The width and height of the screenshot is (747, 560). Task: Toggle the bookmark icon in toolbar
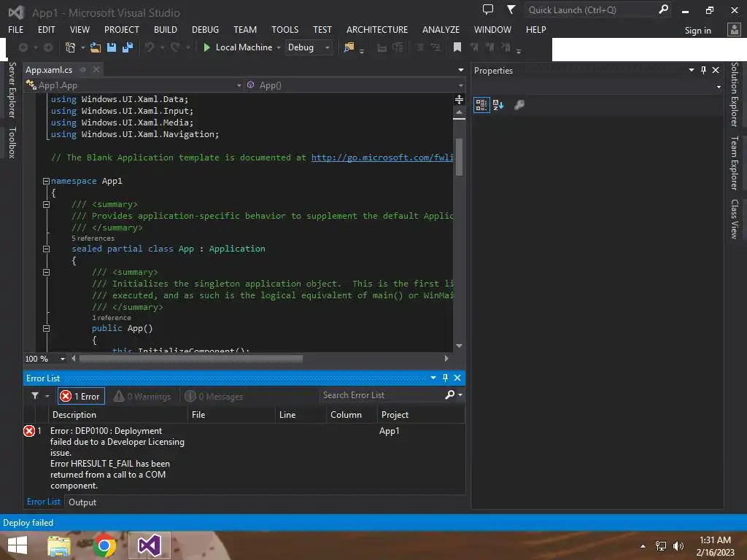[457, 47]
